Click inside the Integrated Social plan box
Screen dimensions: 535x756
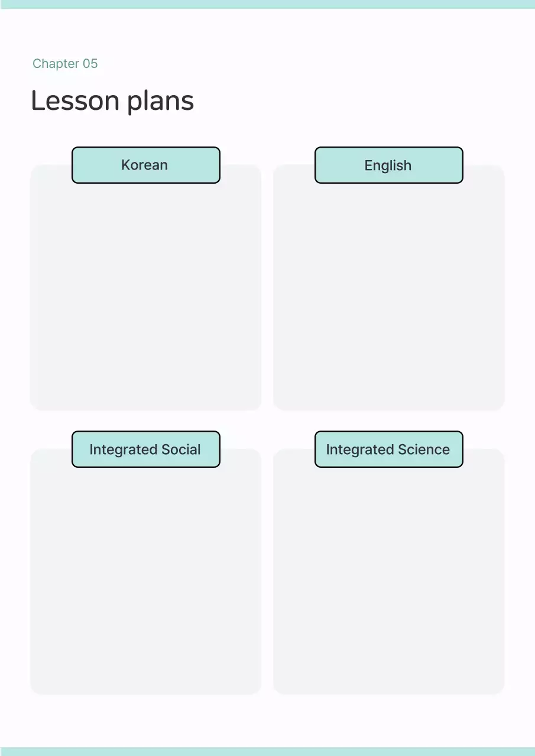(145, 579)
